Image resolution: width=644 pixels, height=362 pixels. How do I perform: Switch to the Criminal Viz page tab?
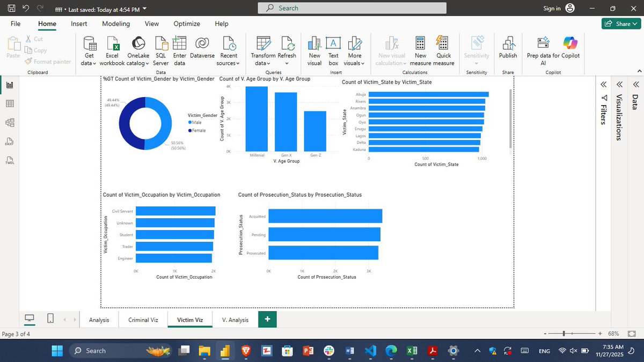[143, 319]
